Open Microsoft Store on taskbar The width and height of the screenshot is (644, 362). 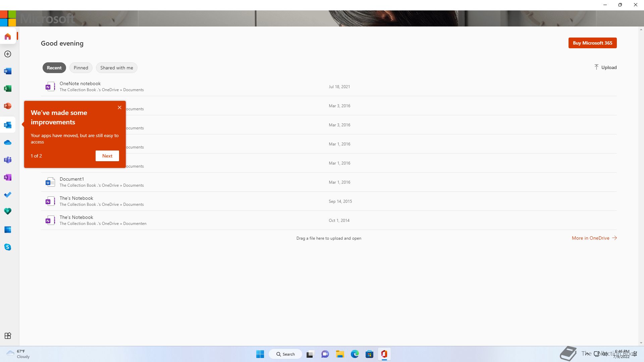[x=369, y=354]
